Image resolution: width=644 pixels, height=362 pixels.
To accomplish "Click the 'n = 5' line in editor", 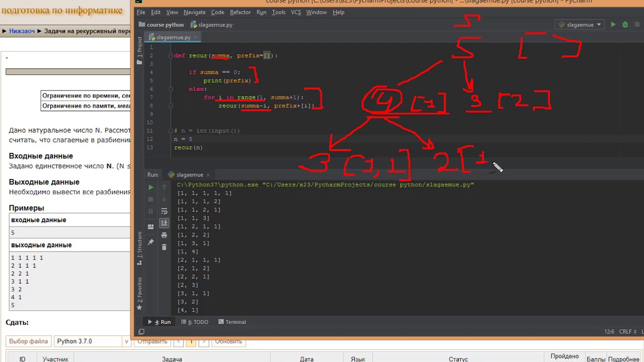I will coord(183,139).
